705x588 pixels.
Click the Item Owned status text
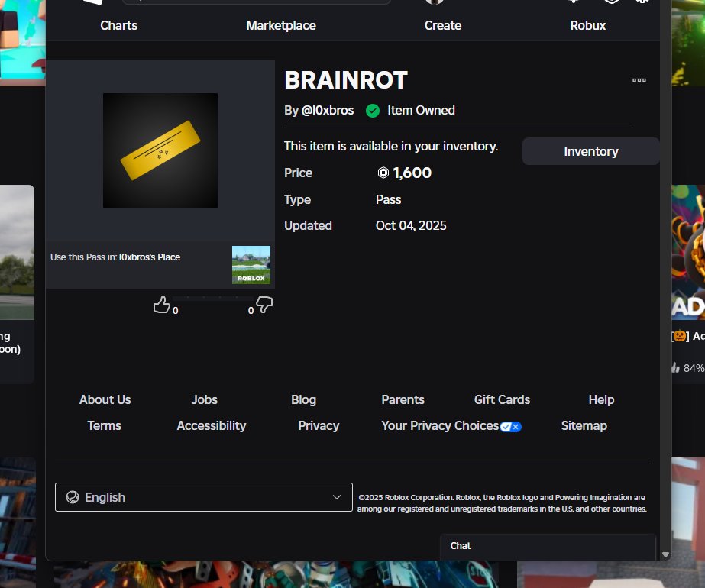pyautogui.click(x=422, y=110)
